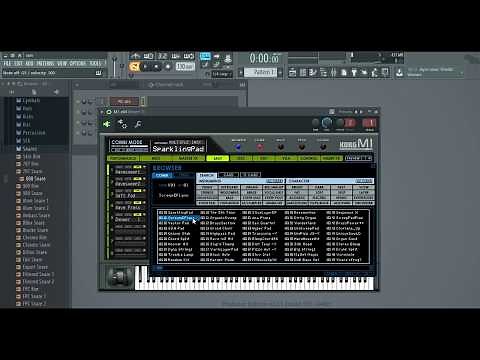The image size is (480, 360).
Task: Select the FPC Snare 1 sample
Action: coord(31,296)
